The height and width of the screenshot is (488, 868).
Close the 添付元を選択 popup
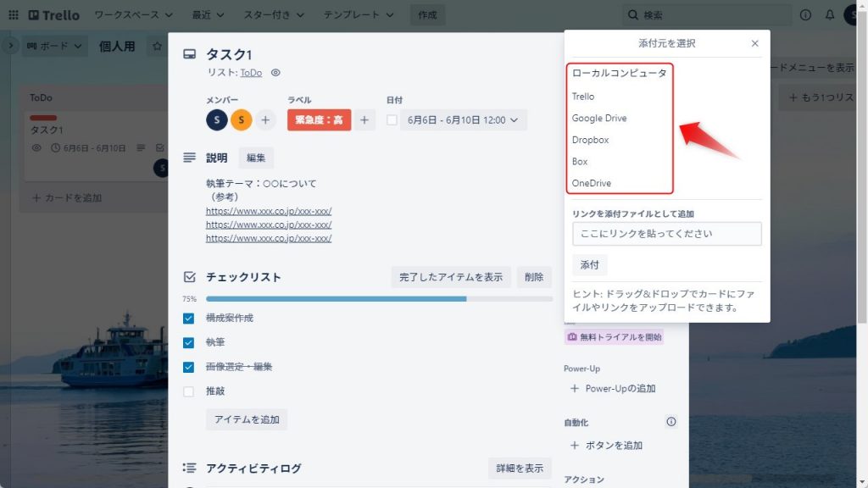(754, 43)
